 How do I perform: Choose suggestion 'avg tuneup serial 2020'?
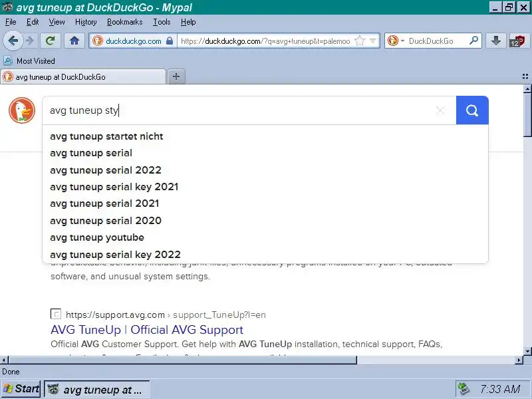tap(265, 221)
